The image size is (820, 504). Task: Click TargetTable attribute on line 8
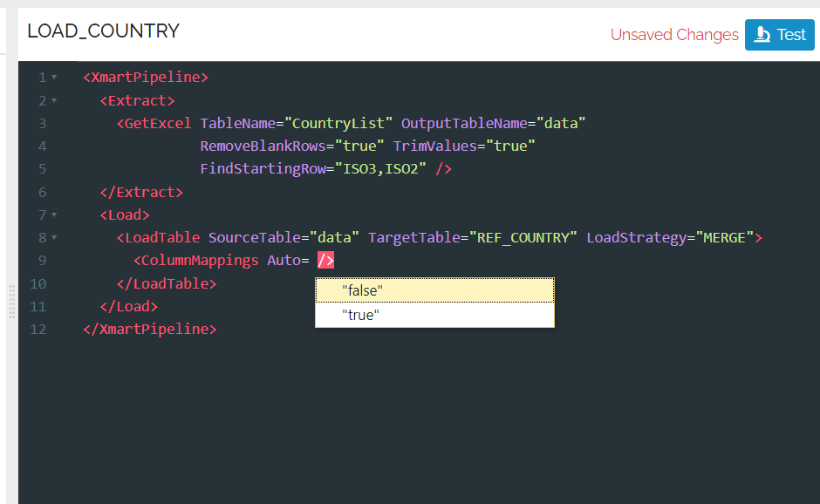coord(413,238)
